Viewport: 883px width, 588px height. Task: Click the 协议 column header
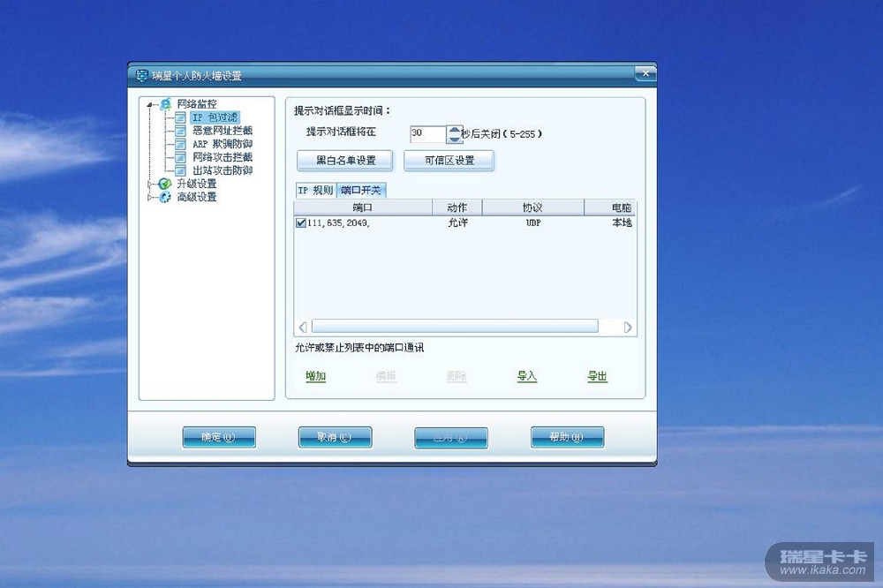pos(532,207)
